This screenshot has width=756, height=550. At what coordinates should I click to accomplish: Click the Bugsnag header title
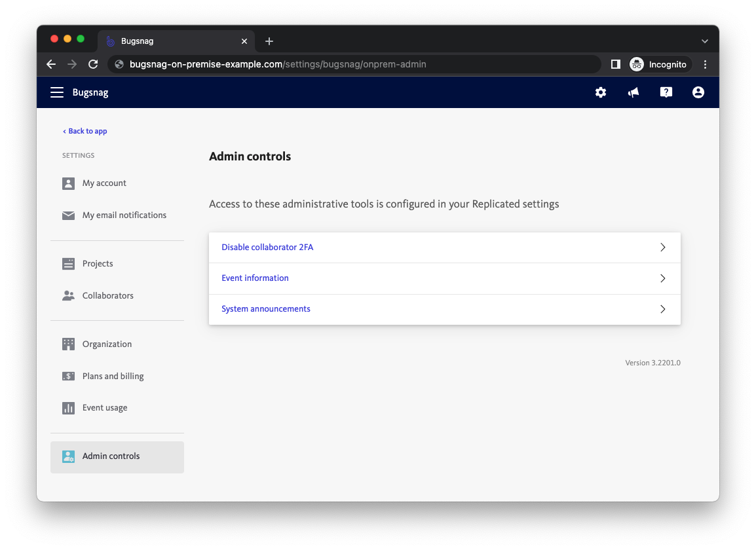click(90, 92)
